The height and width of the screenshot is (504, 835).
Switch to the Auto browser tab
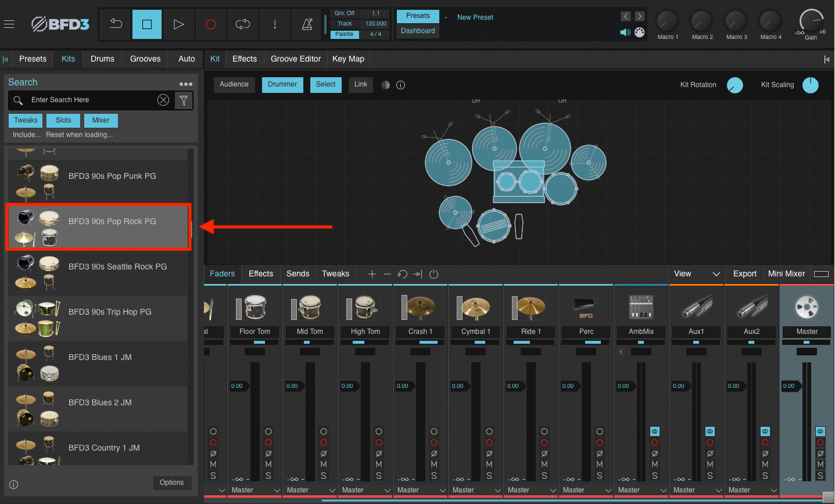tap(187, 59)
